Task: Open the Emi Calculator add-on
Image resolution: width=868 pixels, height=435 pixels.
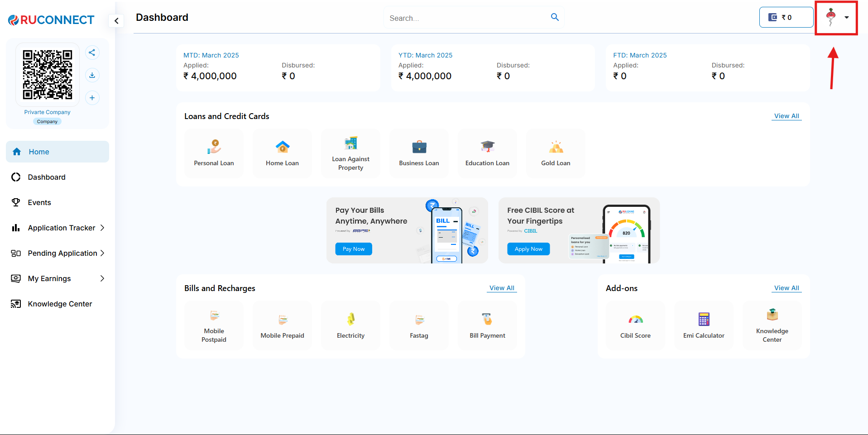Action: click(704, 325)
